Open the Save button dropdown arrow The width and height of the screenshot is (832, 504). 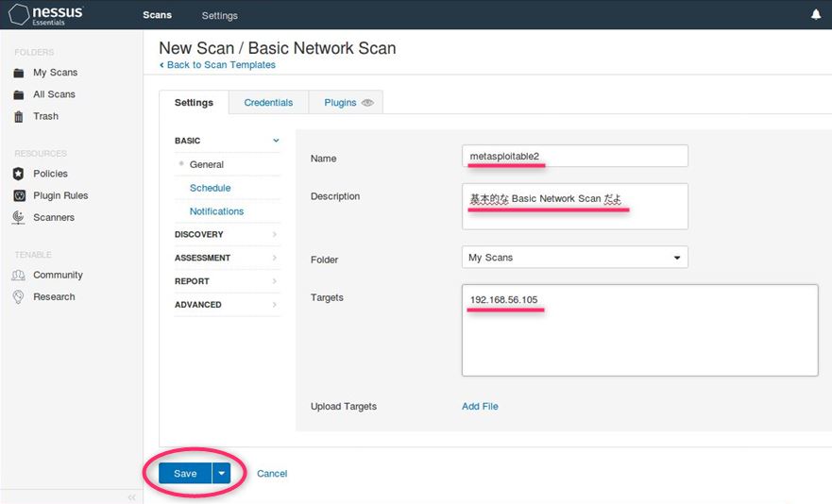222,473
